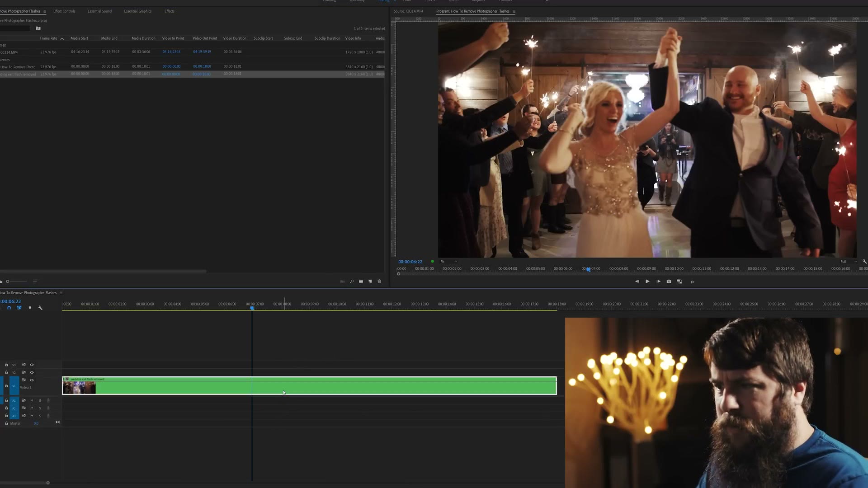Image resolution: width=868 pixels, height=488 pixels.
Task: Mute audio track A1
Action: tap(32, 400)
